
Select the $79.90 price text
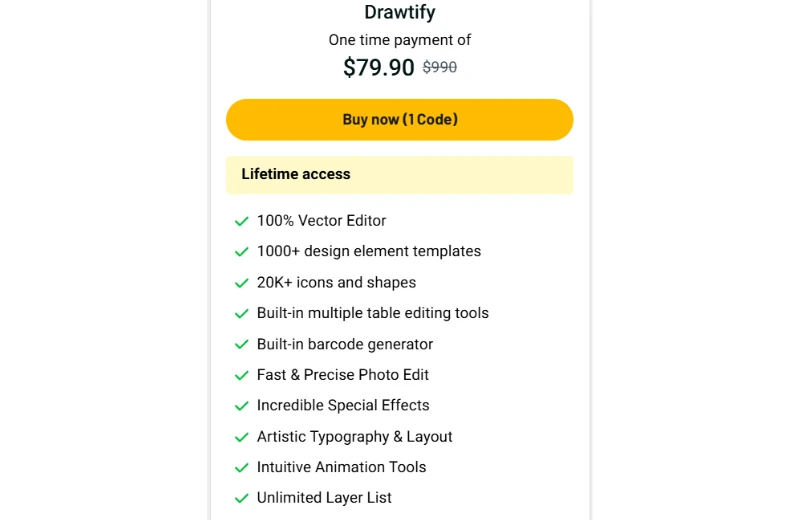tap(379, 67)
